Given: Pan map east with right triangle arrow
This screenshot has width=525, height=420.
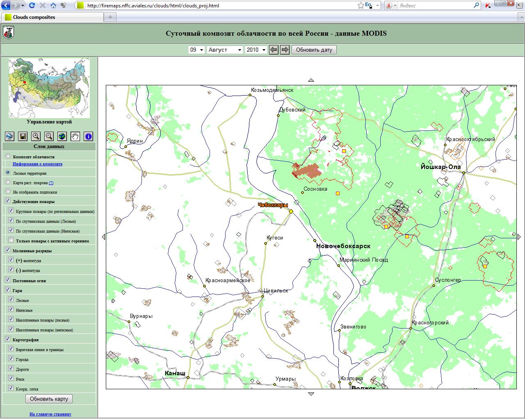Looking at the screenshot, I should click(519, 237).
